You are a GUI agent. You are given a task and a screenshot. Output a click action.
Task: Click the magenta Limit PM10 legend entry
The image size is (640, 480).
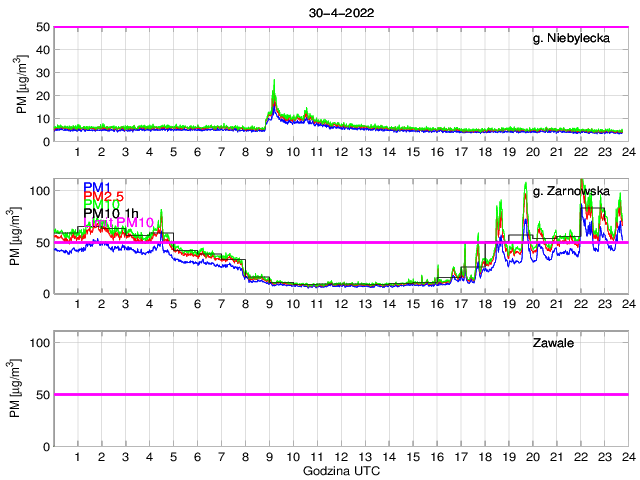pos(120,222)
